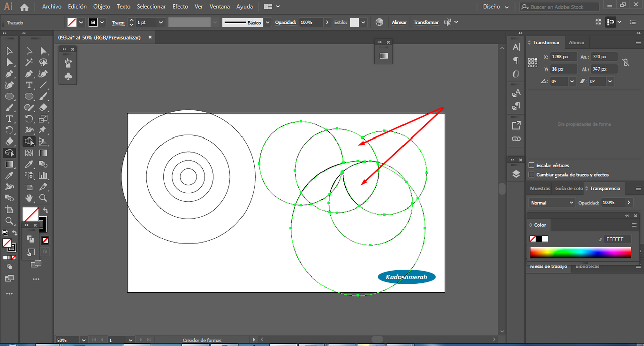The image size is (644, 346).
Task: Choose the Line Segment tool
Action: point(43,85)
